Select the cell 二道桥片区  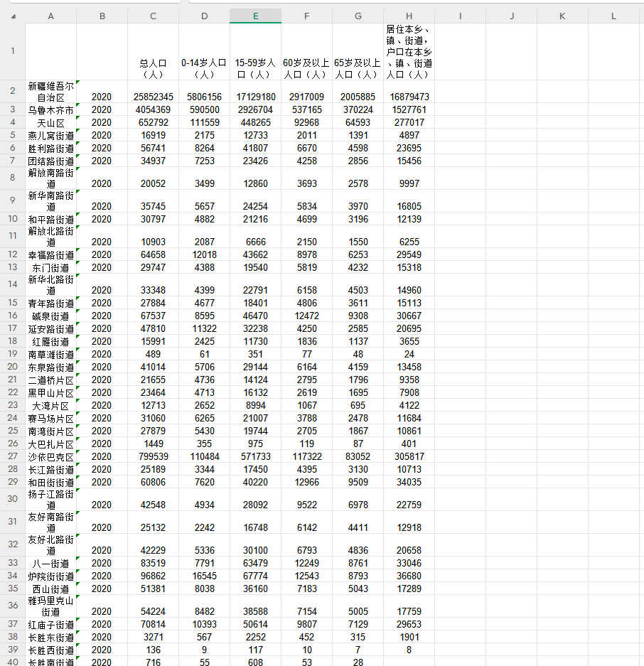tap(51, 380)
